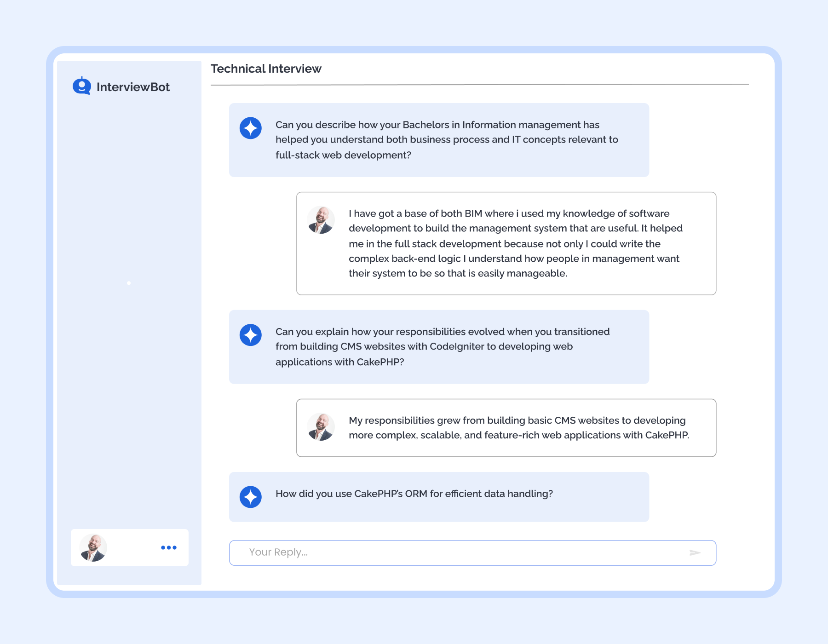This screenshot has height=644, width=828.
Task: Select the 'My responsibilities grew' answer text
Action: coord(518,428)
